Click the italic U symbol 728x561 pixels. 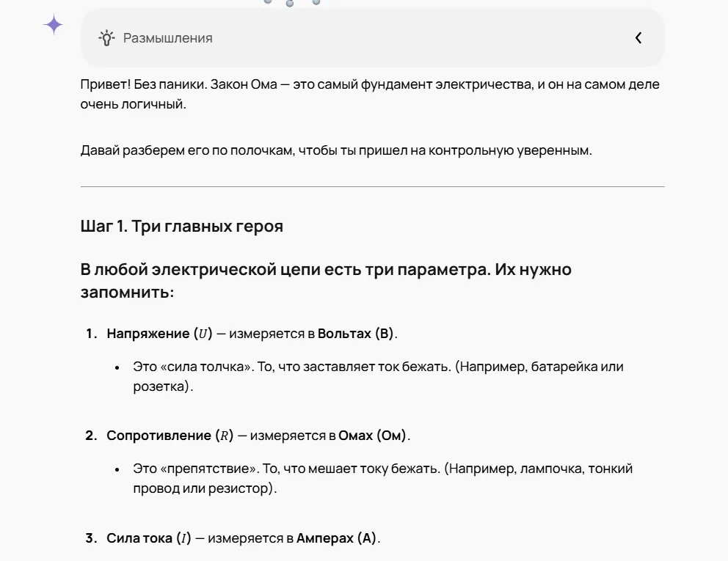[x=203, y=334]
